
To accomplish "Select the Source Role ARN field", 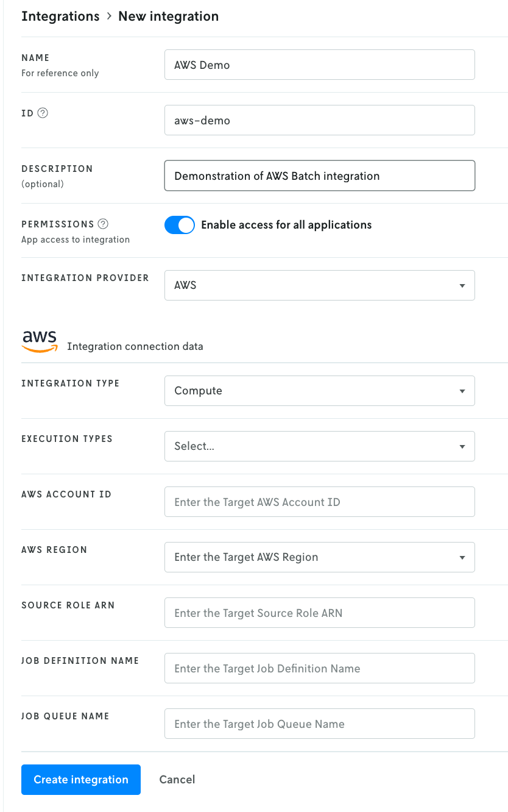I will click(319, 612).
